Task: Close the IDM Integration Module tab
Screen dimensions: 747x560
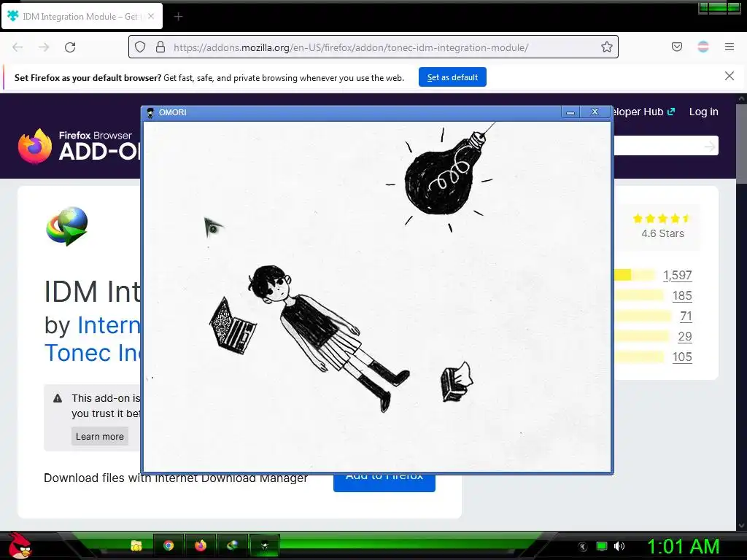Action: click(151, 16)
